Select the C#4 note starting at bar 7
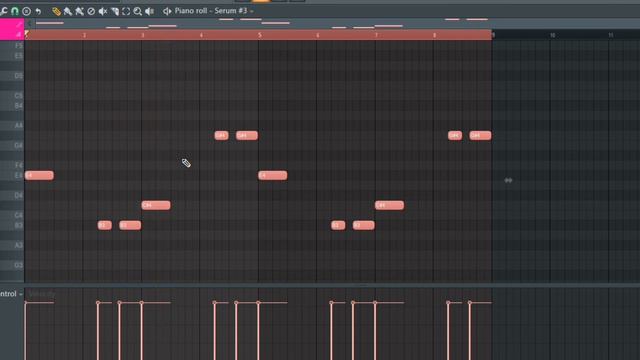The height and width of the screenshot is (360, 640). click(x=389, y=205)
